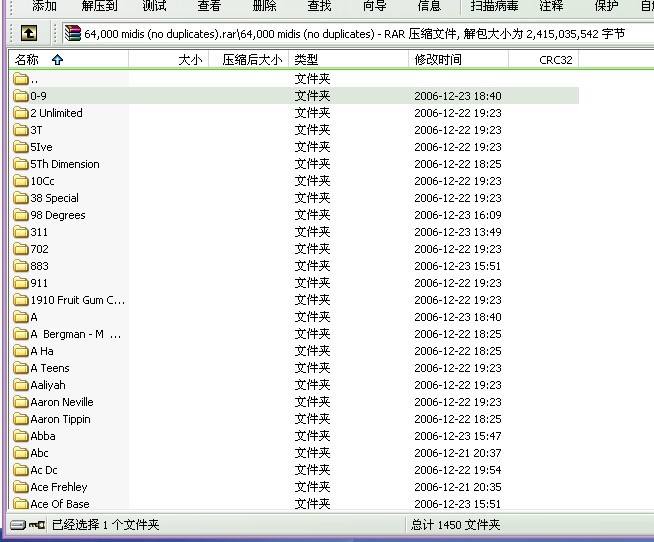The image size is (654, 542).
Task: Select the 911 folder icon
Action: [x=20, y=283]
